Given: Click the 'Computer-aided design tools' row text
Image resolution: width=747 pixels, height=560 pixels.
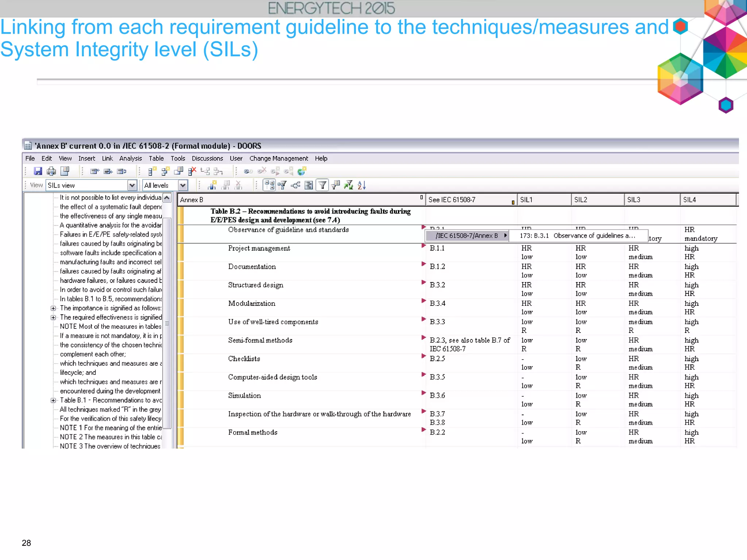Looking at the screenshot, I should [x=272, y=377].
